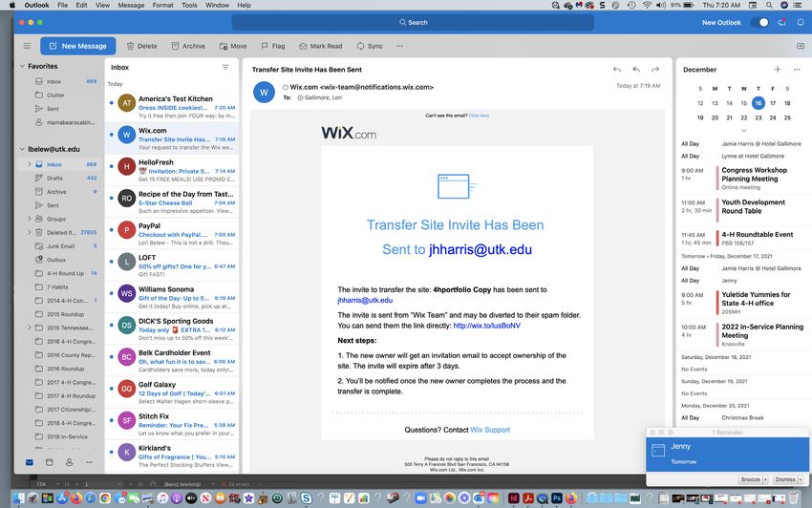This screenshot has width=812, height=508.
Task: Reply all to the Wix.com email
Action: pos(636,70)
